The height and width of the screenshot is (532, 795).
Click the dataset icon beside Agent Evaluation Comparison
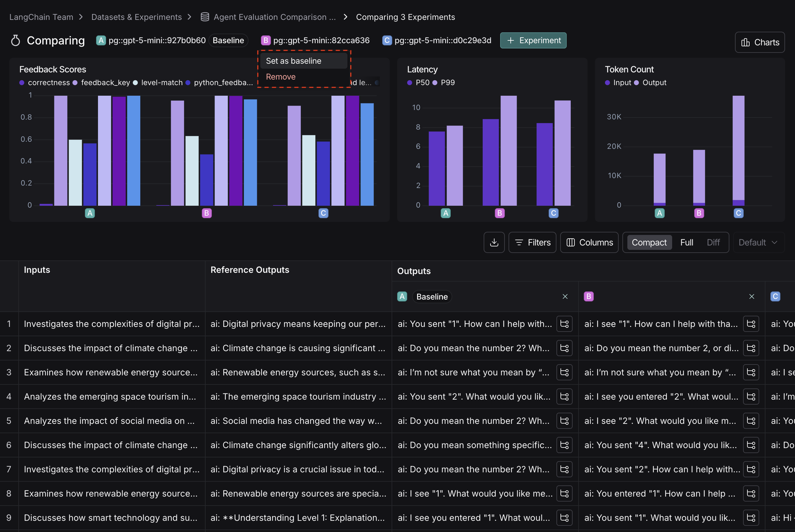tap(204, 17)
